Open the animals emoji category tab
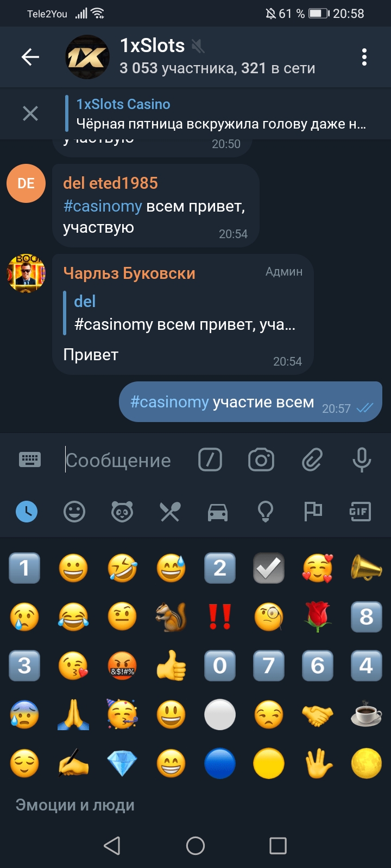 click(122, 512)
